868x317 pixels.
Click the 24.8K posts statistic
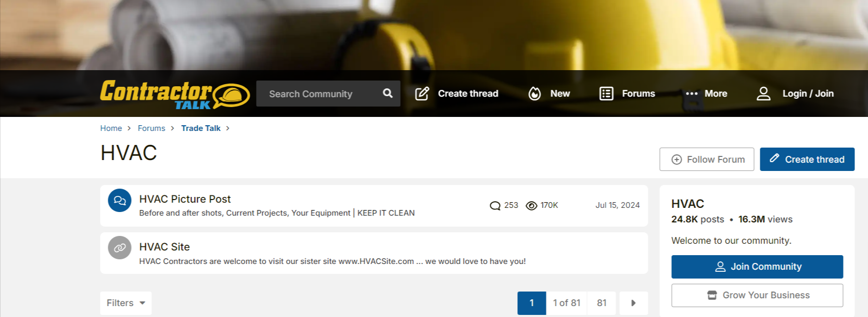[697, 219]
